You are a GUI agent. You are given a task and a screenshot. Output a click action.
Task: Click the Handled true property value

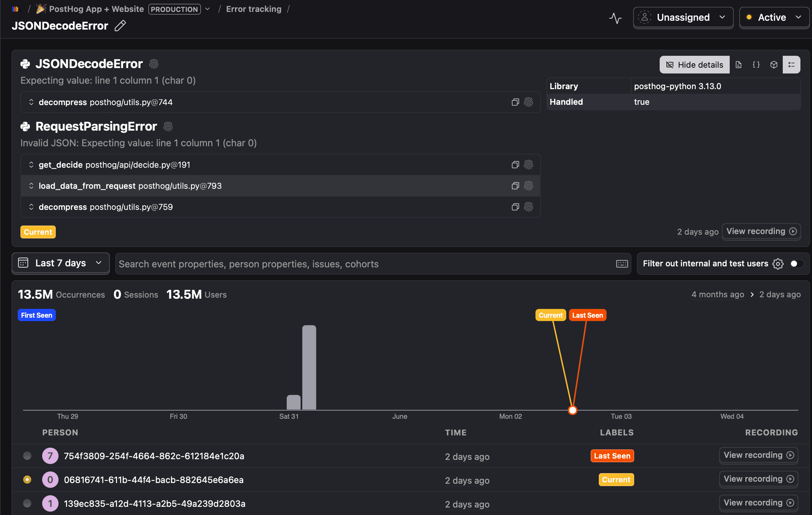tap(642, 102)
